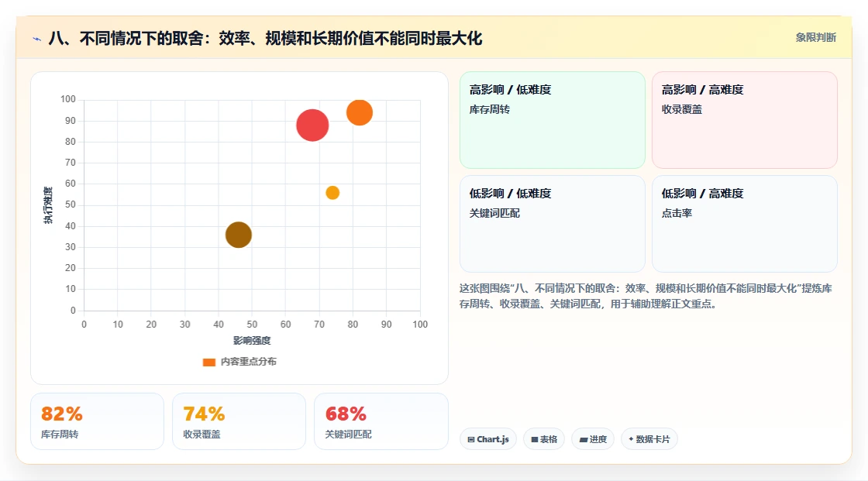The image size is (868, 481).
Task: Click the lightning icon beside the section title
Action: [37, 39]
